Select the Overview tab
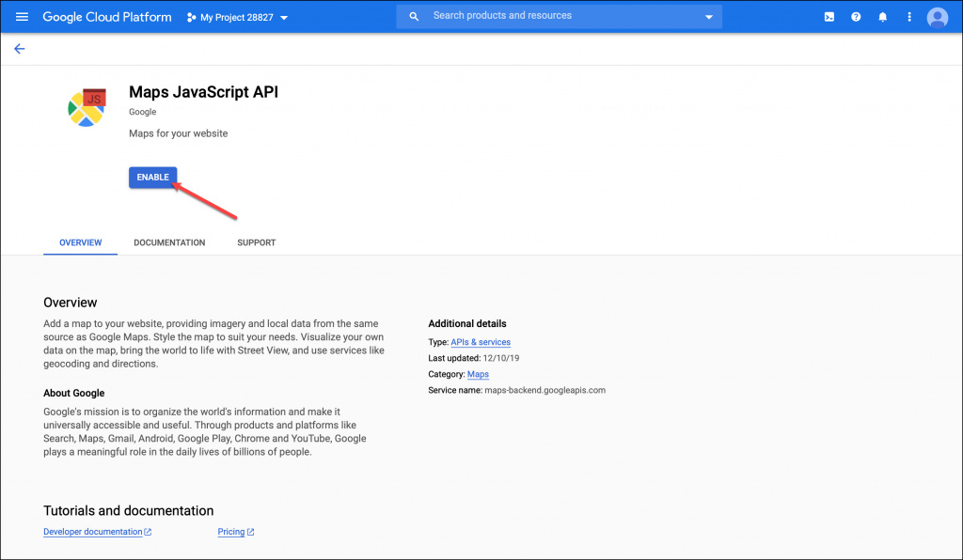 80,242
